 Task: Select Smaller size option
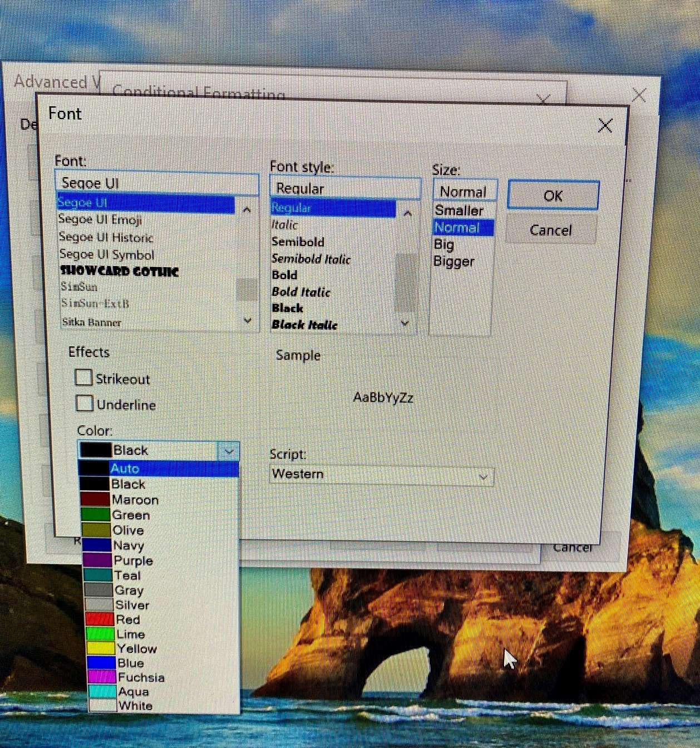click(459, 210)
